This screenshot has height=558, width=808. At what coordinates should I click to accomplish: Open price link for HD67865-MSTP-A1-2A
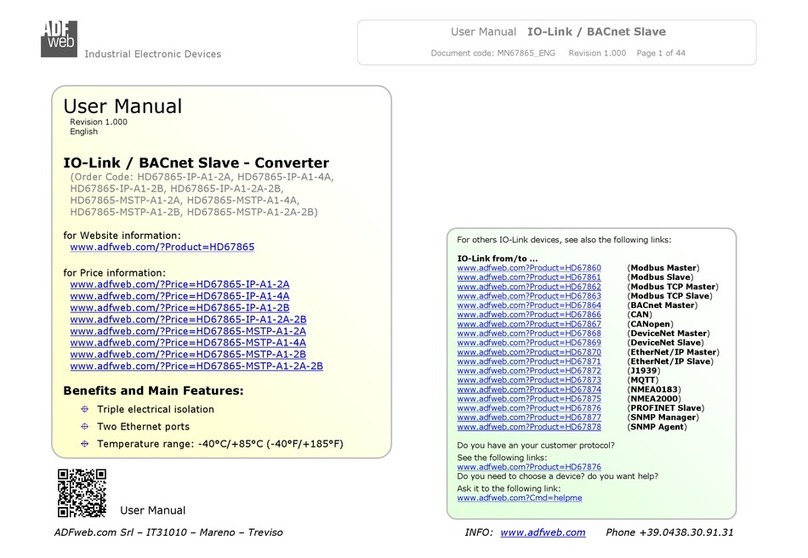[188, 331]
